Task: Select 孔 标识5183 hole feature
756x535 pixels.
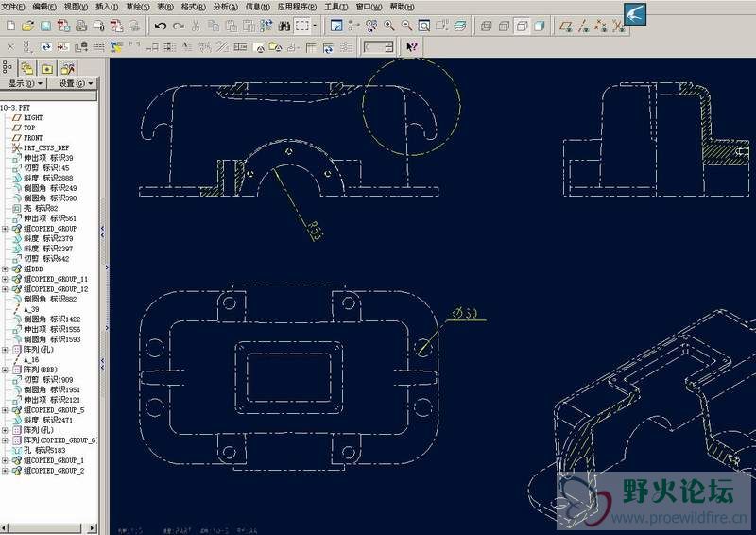Action: 39,450
